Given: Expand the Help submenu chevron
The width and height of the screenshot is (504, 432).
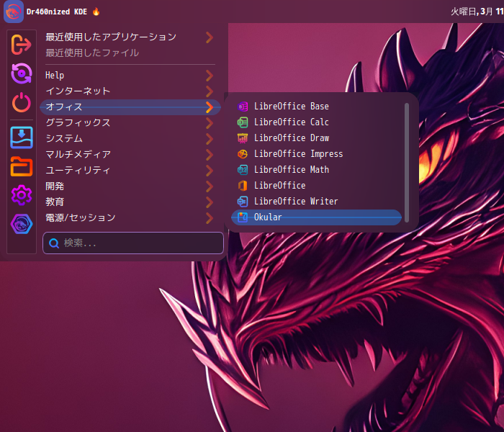Looking at the screenshot, I should 210,76.
